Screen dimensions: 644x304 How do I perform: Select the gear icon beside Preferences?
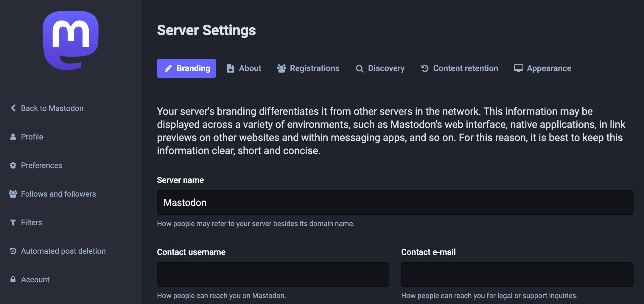(13, 165)
